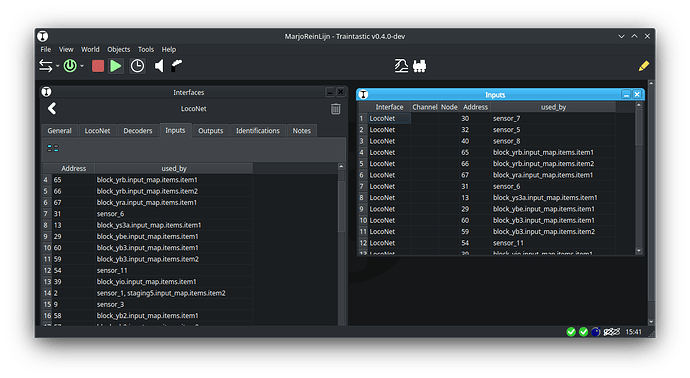Delete LocoNet interface with trash icon
Screen dimensions: 690x378
click(x=335, y=109)
